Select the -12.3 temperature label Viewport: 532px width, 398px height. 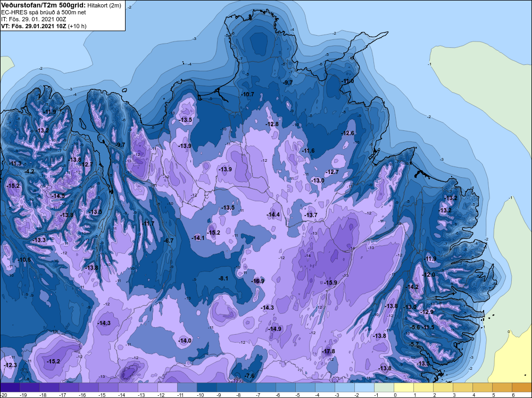pyautogui.click(x=10, y=365)
